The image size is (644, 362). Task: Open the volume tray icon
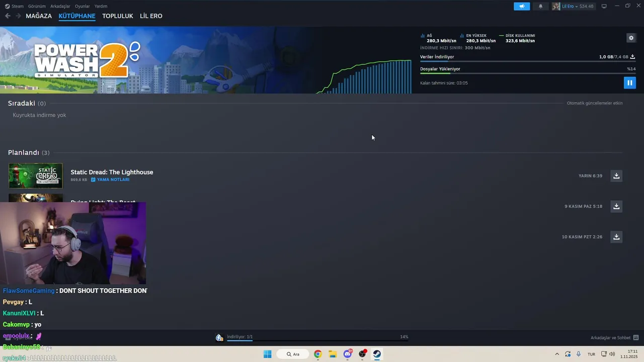(612, 354)
